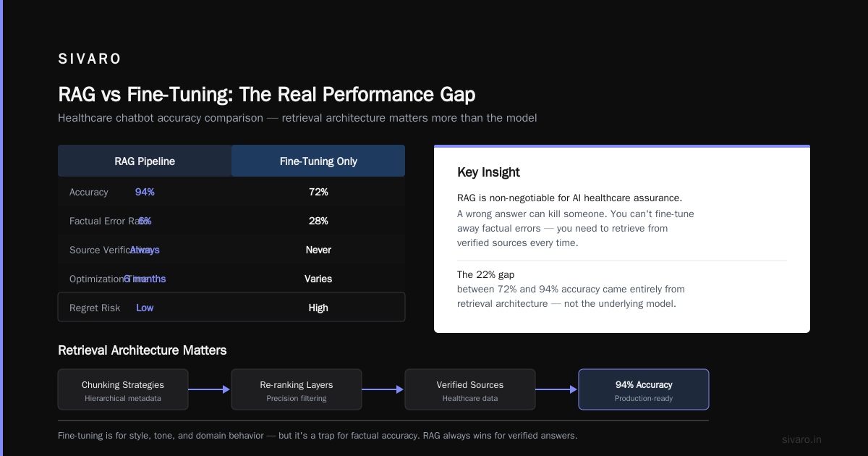This screenshot has width=868, height=456.
Task: Click the 94% Accuracy Production-ready box
Action: coord(644,389)
